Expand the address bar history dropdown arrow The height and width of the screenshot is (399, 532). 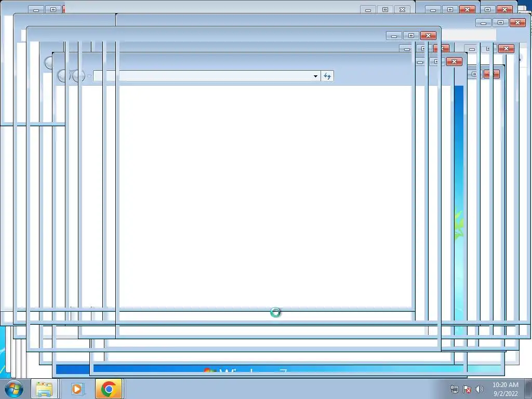click(x=315, y=76)
